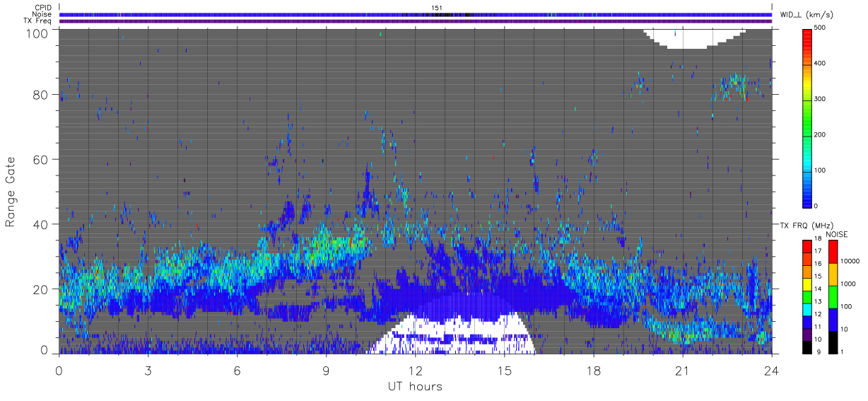Click TX frequency legend label 14
This screenshot has height=401, width=868.
click(819, 289)
